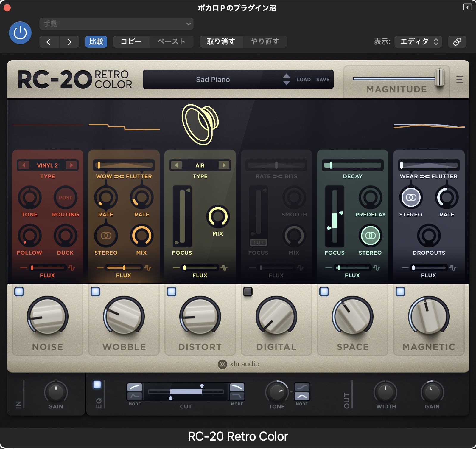Toggle Space STEREO button

tap(371, 236)
